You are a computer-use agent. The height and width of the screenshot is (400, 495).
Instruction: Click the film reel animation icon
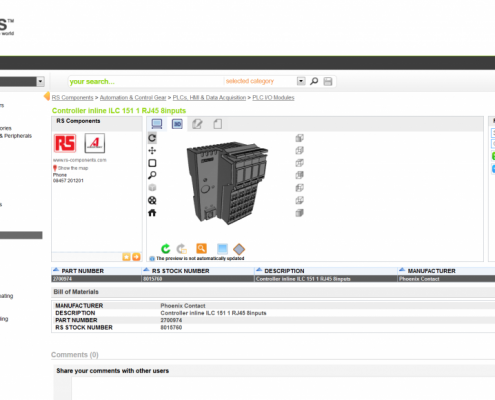(x=152, y=200)
